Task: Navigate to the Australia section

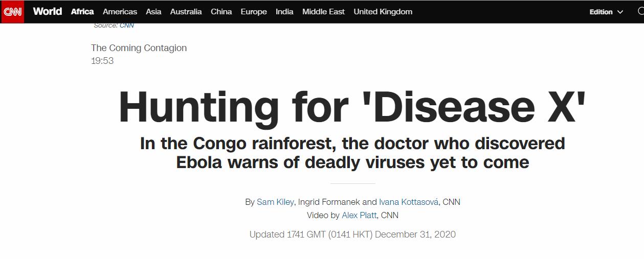Action: [x=186, y=11]
